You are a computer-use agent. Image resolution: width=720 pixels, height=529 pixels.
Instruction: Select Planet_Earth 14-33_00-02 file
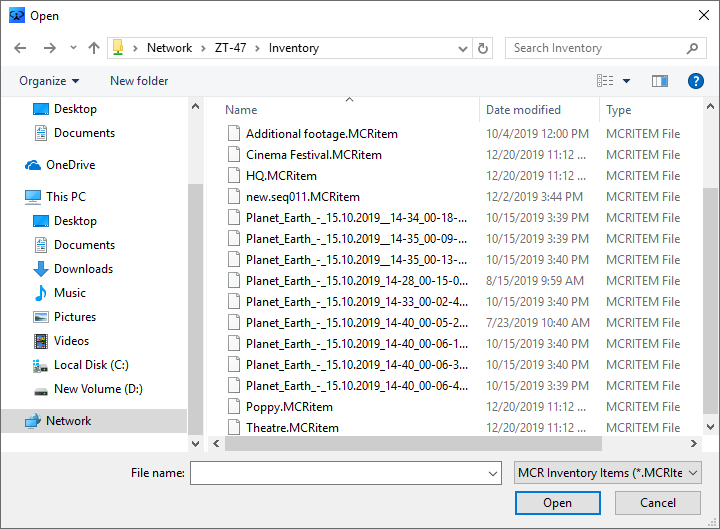pyautogui.click(x=357, y=302)
